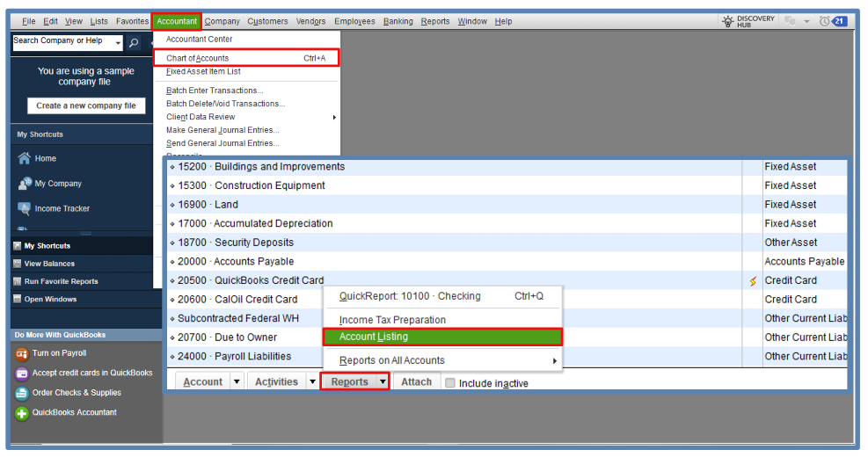Click Order Checks & Supplies icon

coord(22,394)
